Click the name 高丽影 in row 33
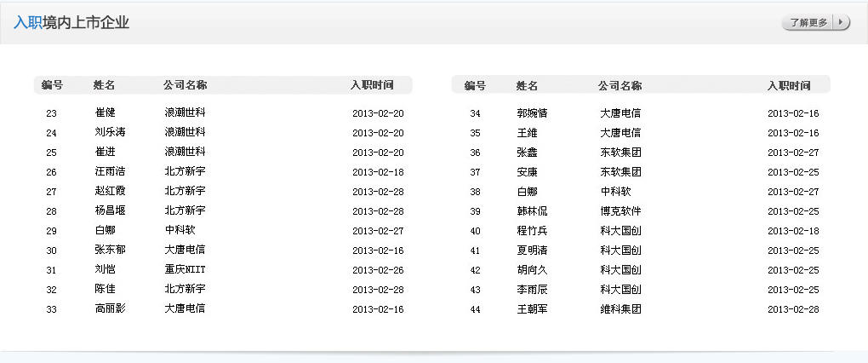Screen dimensions: 868x363 click(110, 309)
